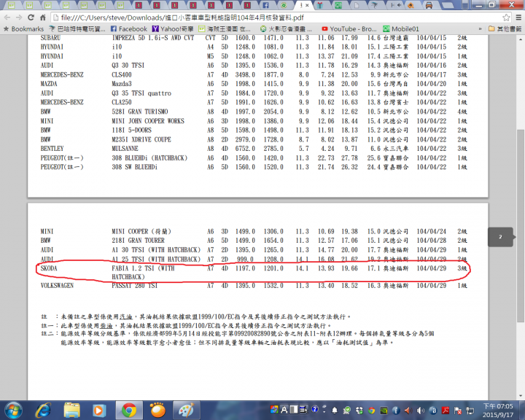Screen dimensions: 525x420
Task: Click the text CLA250
Action: [x=122, y=102]
